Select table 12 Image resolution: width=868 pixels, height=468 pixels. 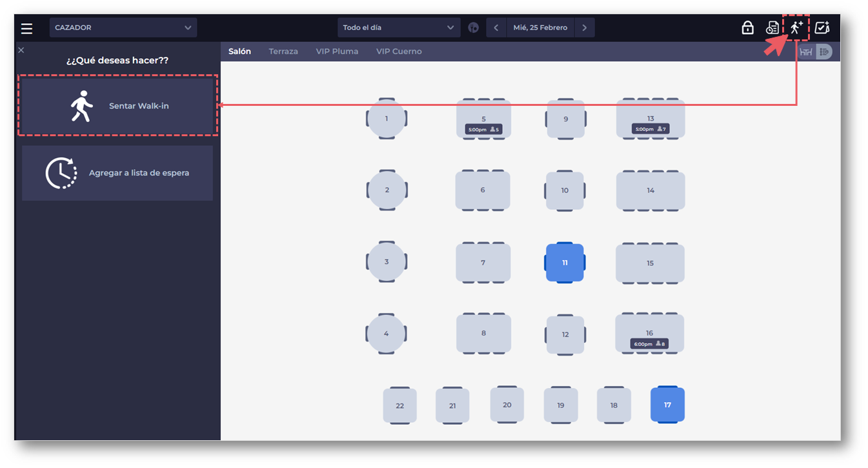565,334
